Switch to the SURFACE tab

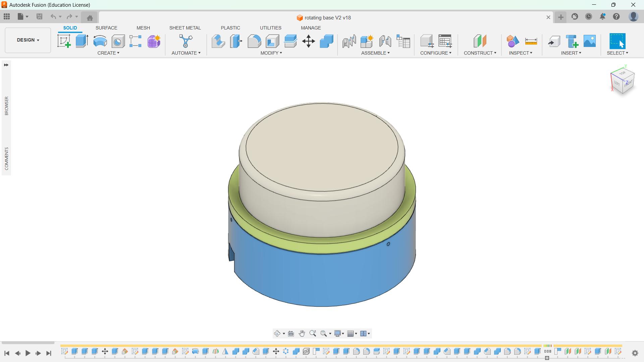[106, 28]
